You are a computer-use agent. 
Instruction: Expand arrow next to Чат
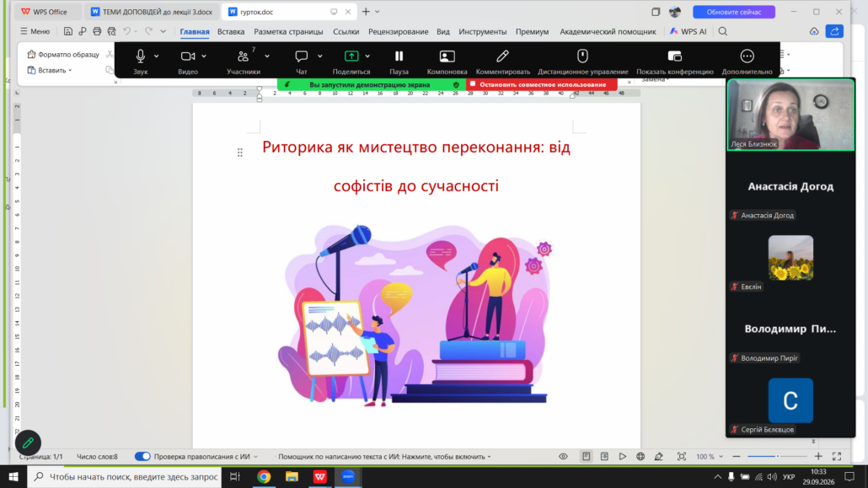(320, 56)
